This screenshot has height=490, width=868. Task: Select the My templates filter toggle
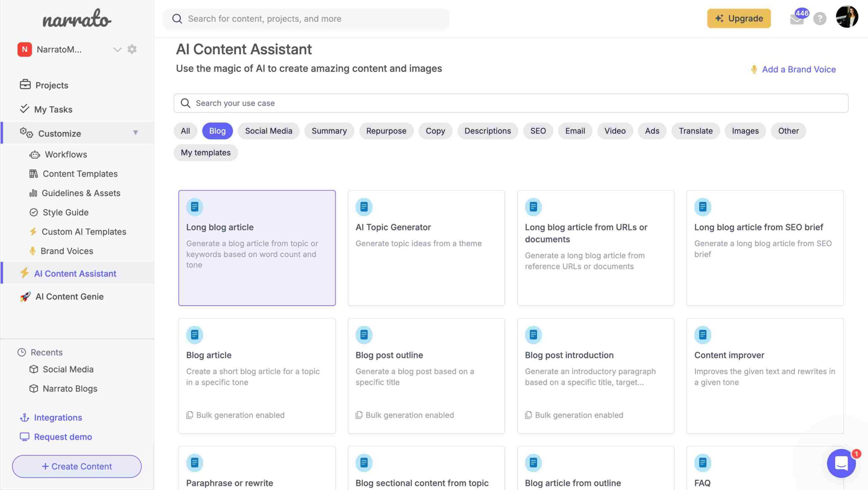206,152
